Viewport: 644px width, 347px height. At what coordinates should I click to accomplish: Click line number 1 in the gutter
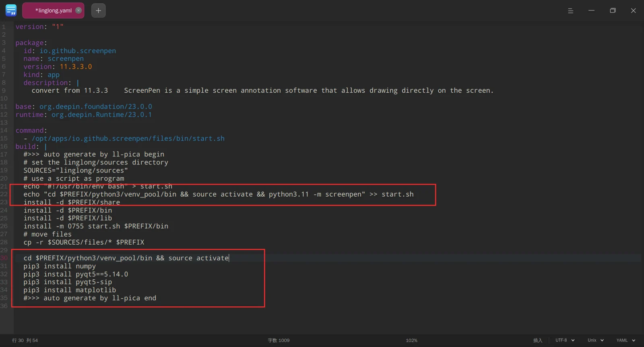(4, 27)
